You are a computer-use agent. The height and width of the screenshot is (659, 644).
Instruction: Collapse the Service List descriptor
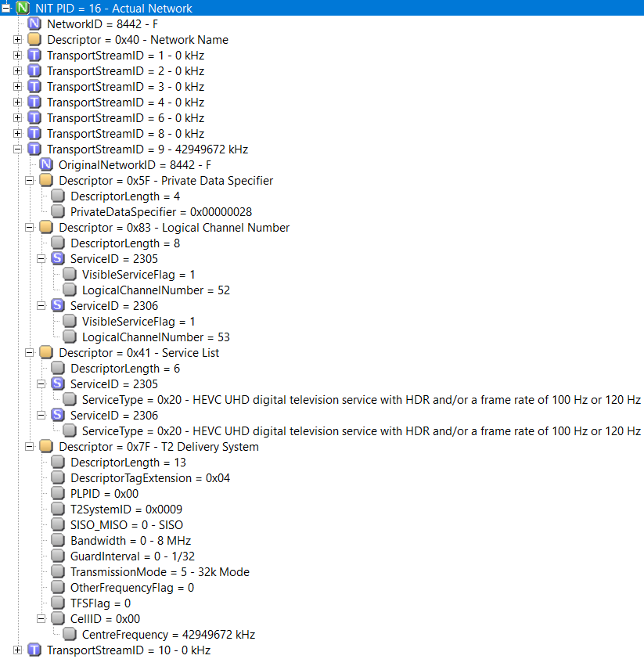[x=30, y=353]
